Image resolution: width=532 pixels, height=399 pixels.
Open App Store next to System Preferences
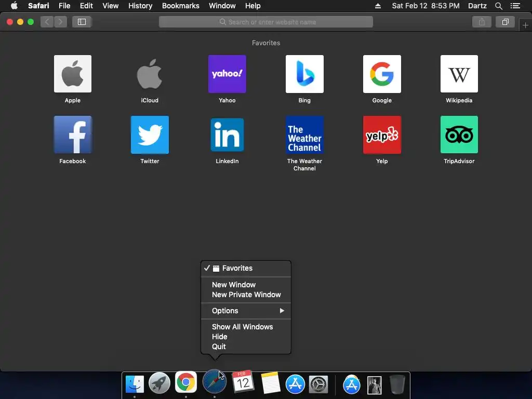coord(295,384)
